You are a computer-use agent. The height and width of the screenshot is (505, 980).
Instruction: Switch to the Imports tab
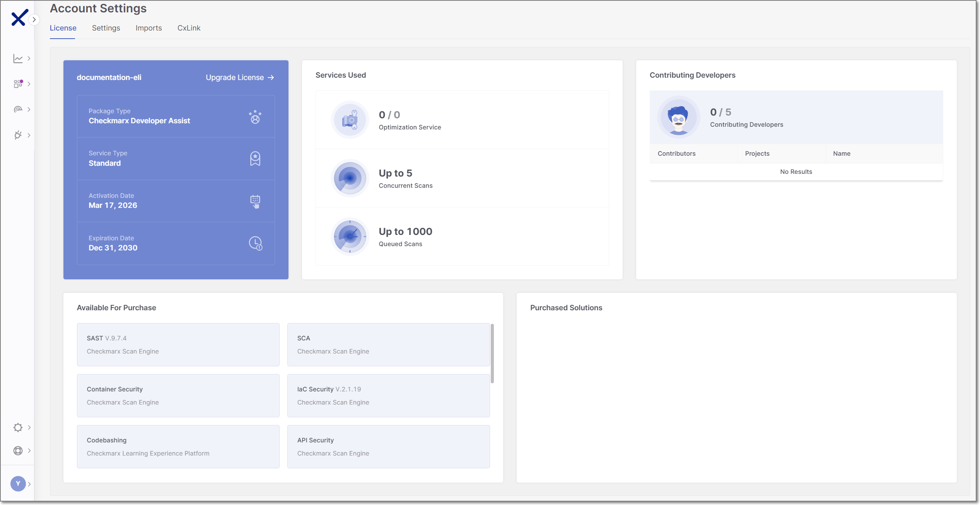click(149, 28)
